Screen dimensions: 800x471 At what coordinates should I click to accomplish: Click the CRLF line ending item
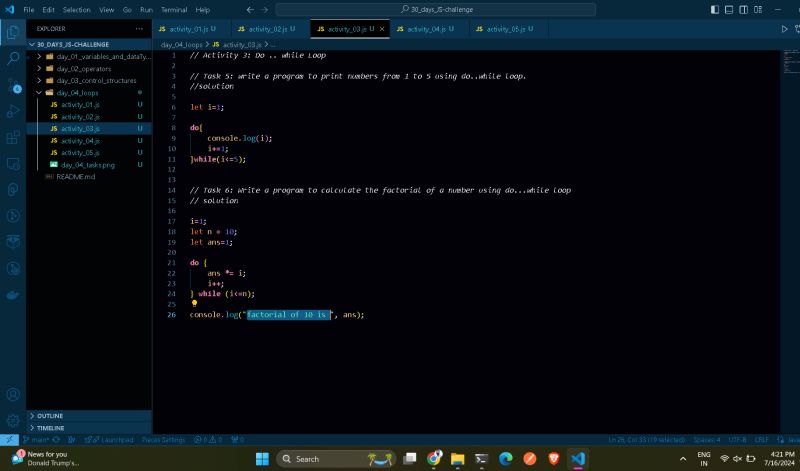[761, 439]
